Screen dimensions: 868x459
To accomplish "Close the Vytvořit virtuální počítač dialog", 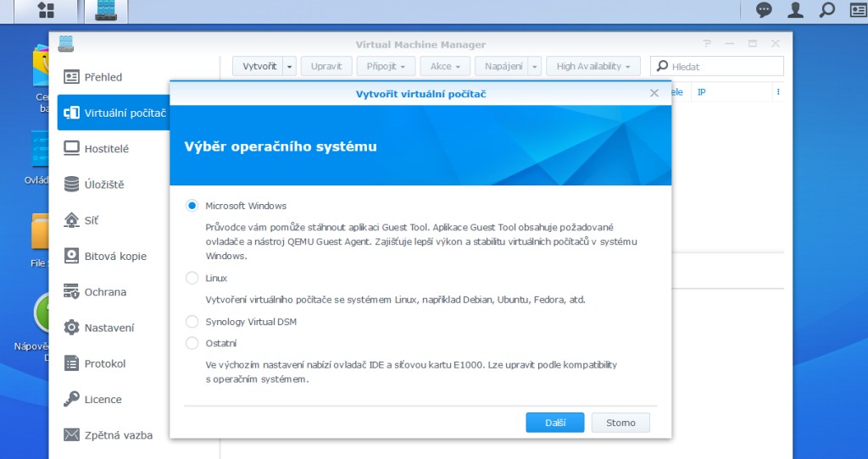I will 654,93.
